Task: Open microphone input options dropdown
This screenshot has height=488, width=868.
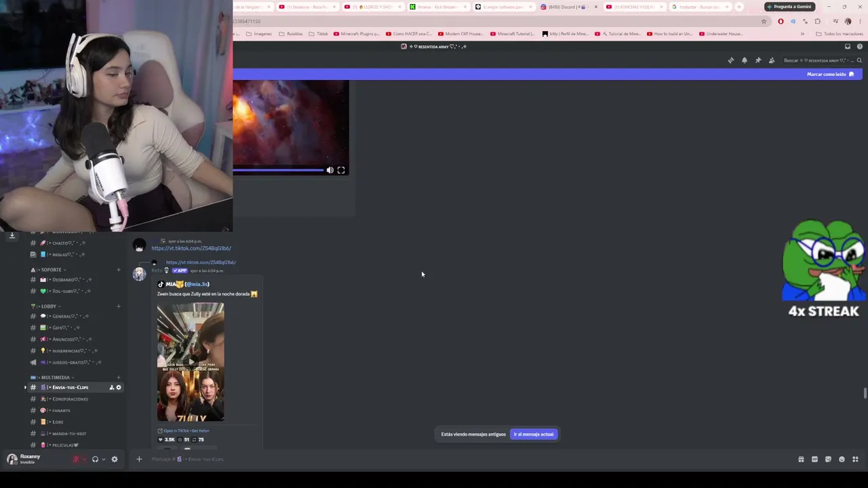Action: 85,460
